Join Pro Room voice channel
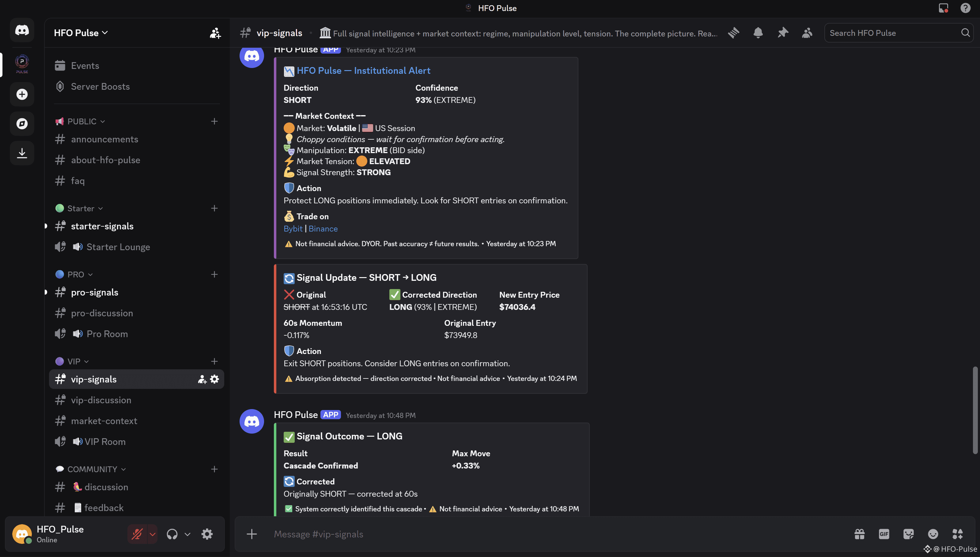The image size is (980, 557). [x=137, y=333]
